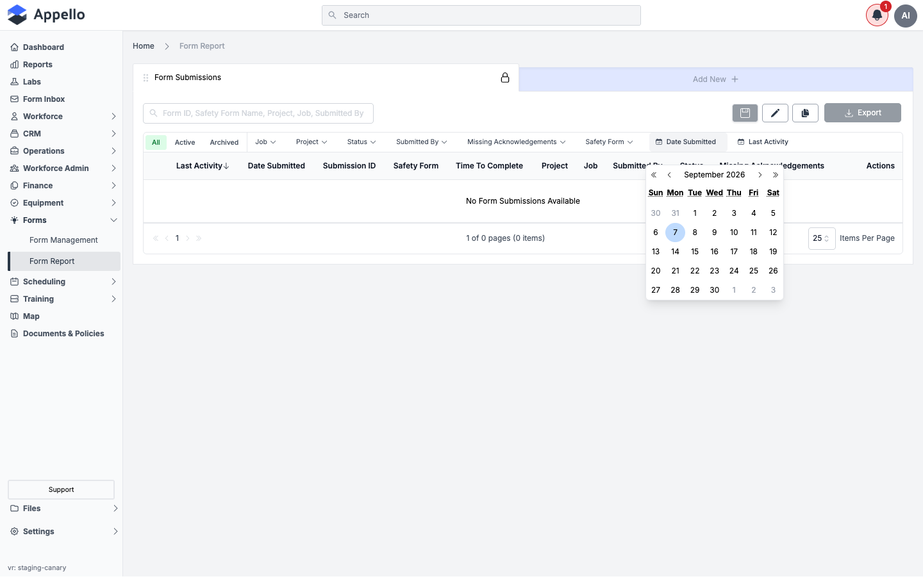Sort by the Last Activity column header
The height and width of the screenshot is (588, 923).
(x=203, y=166)
